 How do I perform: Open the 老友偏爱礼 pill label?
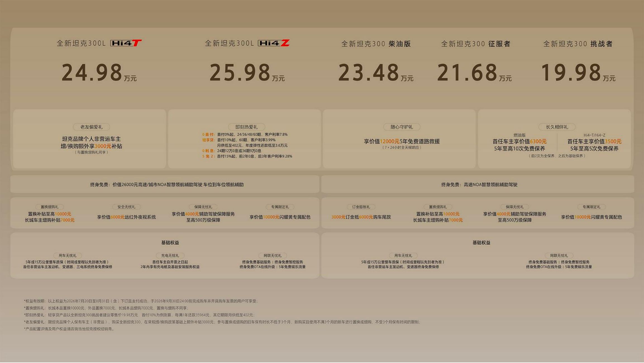point(91,127)
